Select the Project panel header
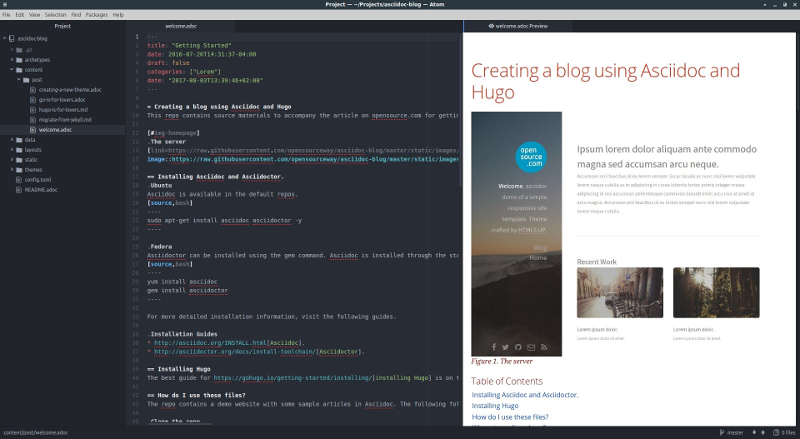 point(63,26)
